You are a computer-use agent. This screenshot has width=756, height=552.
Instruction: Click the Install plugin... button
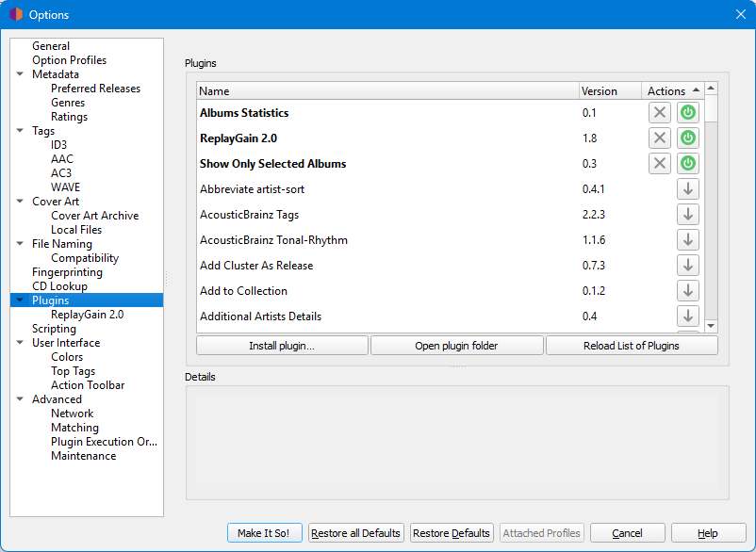(282, 346)
